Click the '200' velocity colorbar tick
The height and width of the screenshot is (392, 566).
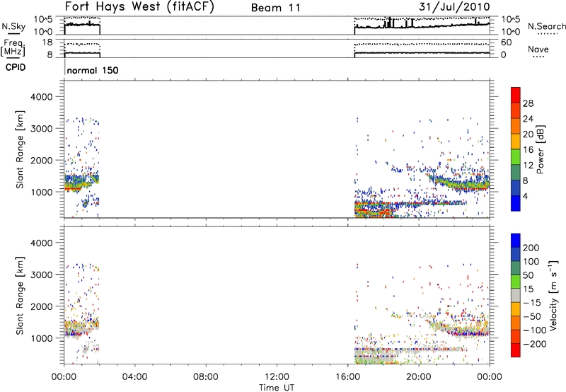pos(531,248)
